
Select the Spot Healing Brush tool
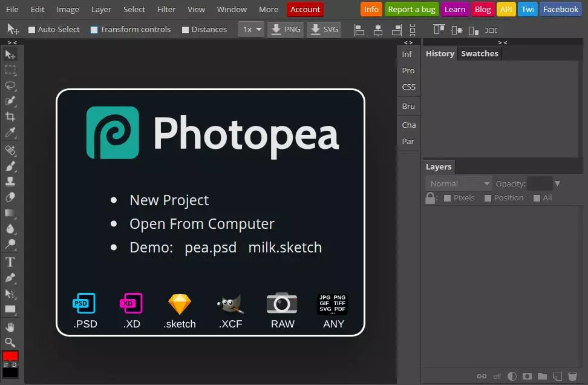click(10, 151)
